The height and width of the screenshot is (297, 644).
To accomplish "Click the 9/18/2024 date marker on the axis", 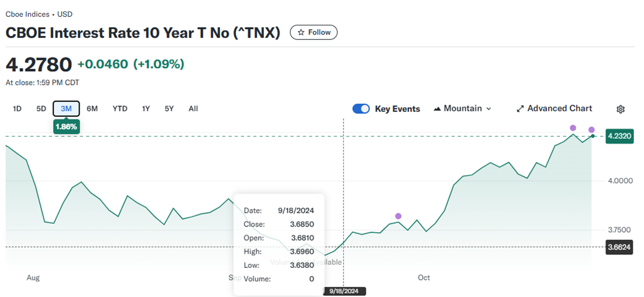I will point(345,291).
